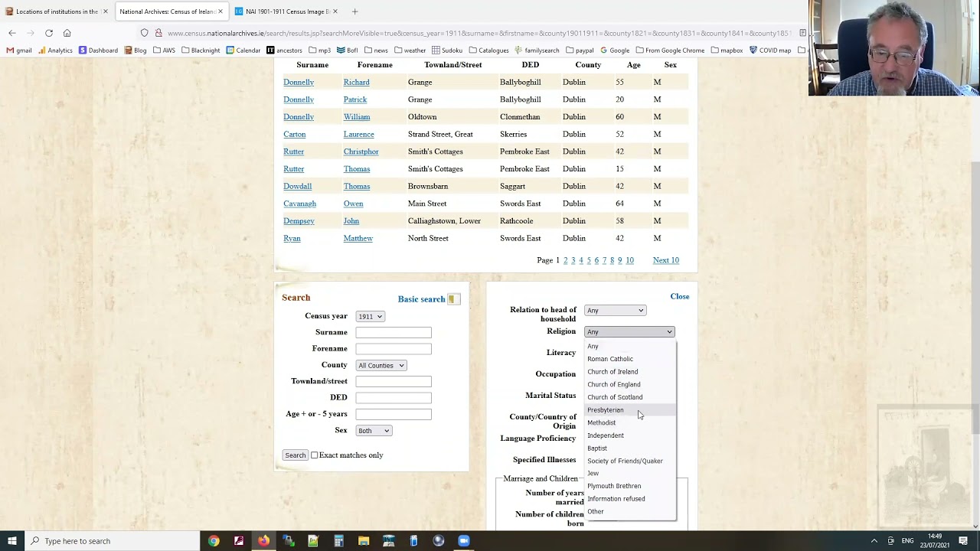Viewport: 980px width, 551px height.
Task: Open the Analytics bookmark
Action: pyautogui.click(x=55, y=51)
